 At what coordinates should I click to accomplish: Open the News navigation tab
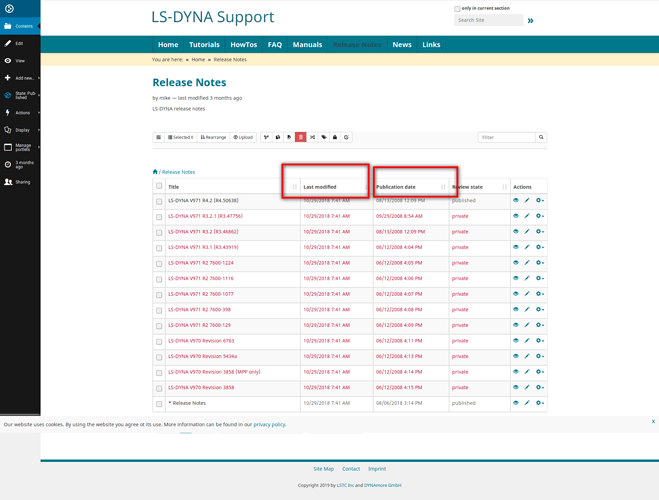click(402, 45)
